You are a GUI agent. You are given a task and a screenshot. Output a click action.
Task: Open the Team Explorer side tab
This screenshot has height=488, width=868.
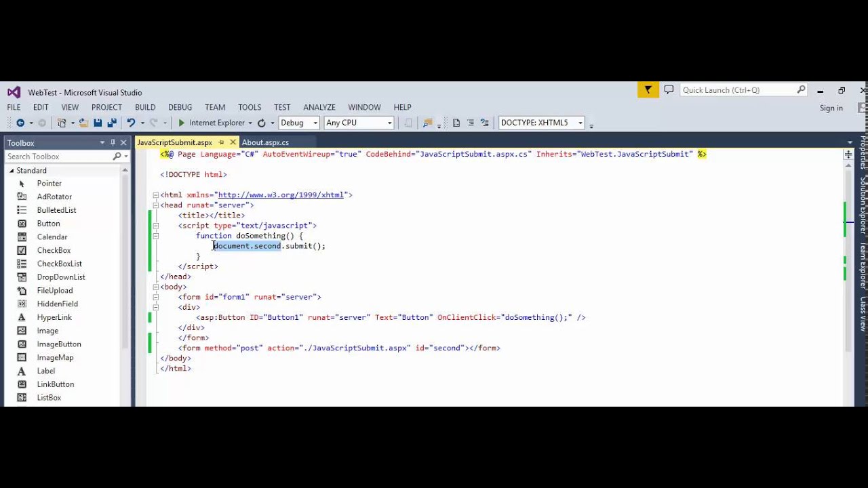863,266
